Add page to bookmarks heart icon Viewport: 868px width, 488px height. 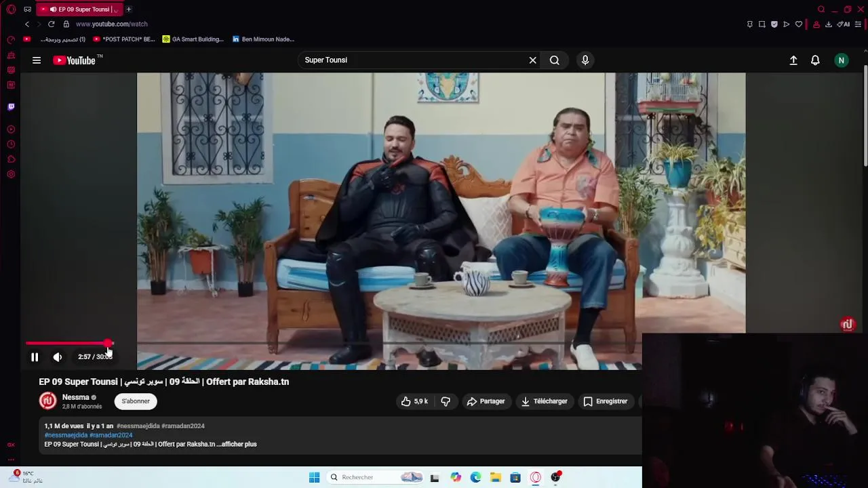coord(799,24)
